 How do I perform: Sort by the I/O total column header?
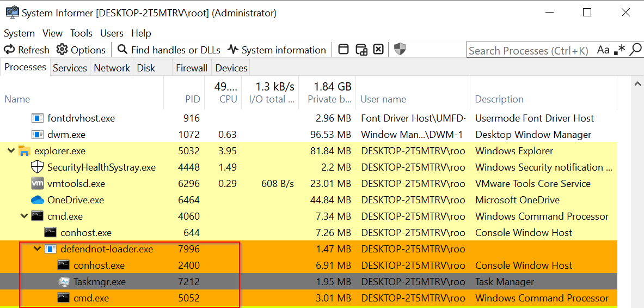270,93
